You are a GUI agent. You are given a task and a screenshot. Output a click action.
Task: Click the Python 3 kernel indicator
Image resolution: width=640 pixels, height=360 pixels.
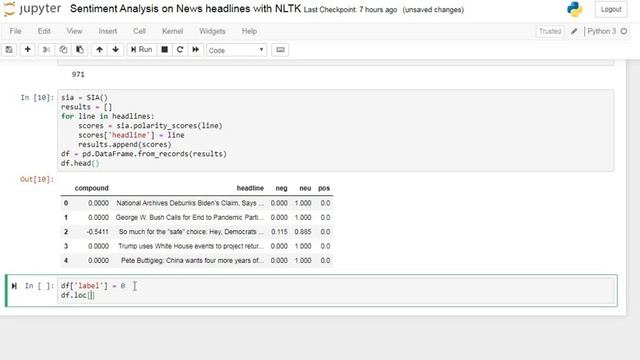(x=601, y=31)
